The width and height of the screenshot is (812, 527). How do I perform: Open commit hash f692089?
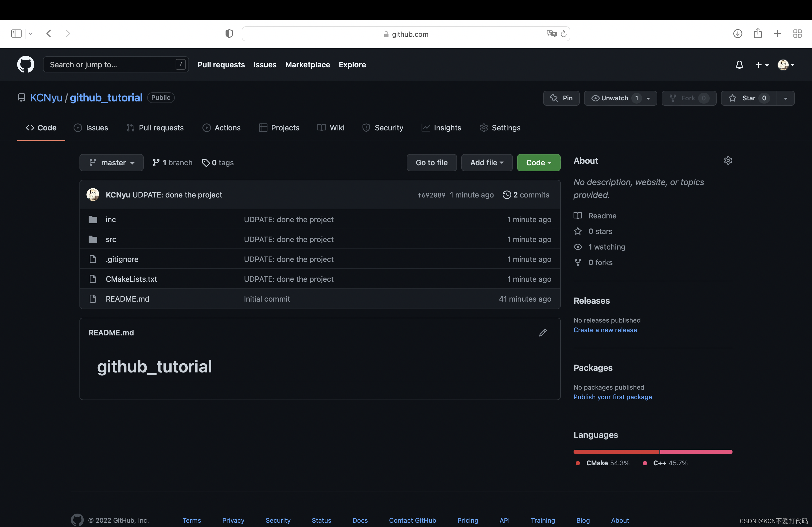[x=432, y=195]
